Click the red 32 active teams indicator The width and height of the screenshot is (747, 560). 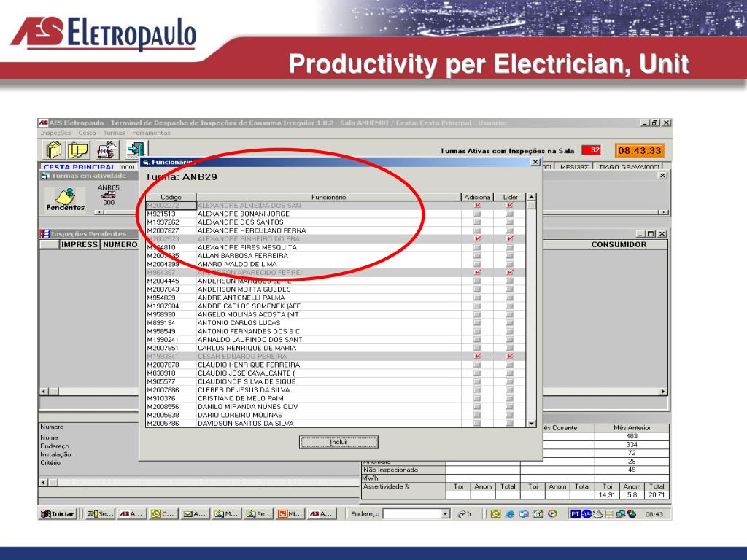(x=591, y=150)
